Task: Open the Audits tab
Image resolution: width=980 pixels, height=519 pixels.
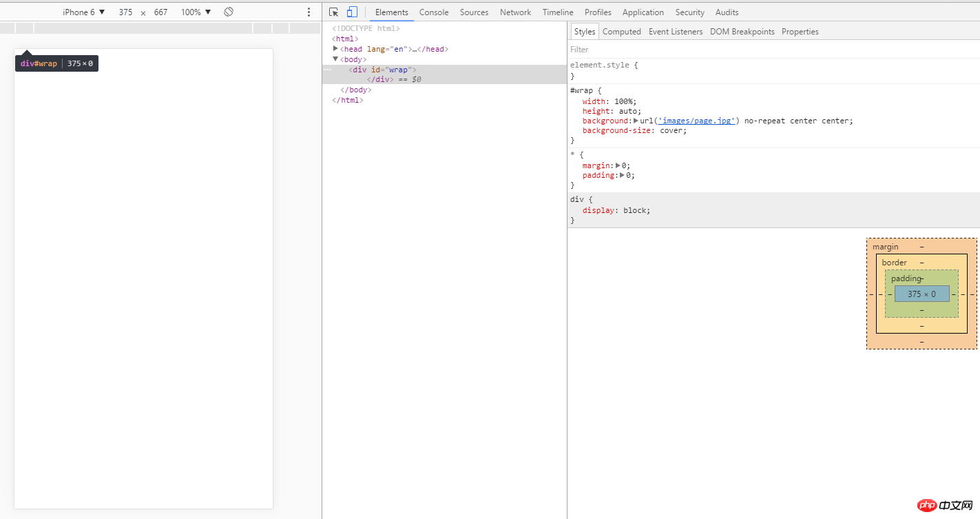Action: pyautogui.click(x=727, y=12)
